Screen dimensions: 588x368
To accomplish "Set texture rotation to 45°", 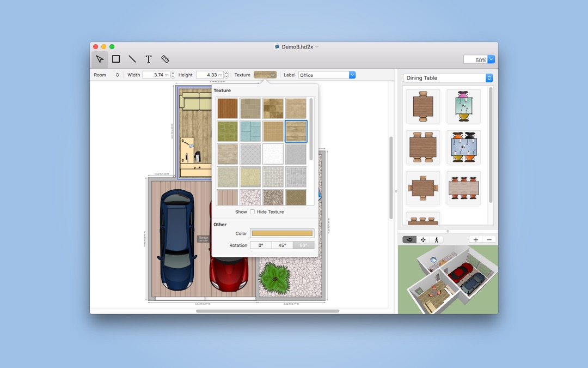I will pos(282,245).
